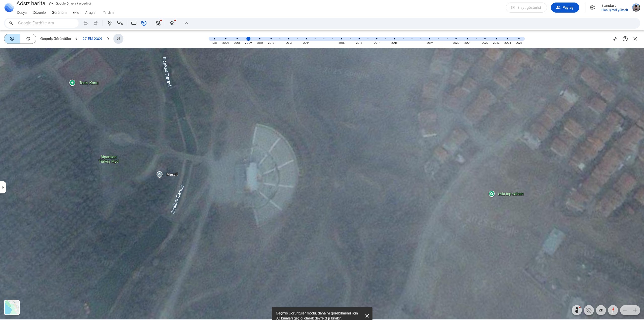The width and height of the screenshot is (644, 320).
Task: Click the search magnifier icon
Action: click(11, 23)
